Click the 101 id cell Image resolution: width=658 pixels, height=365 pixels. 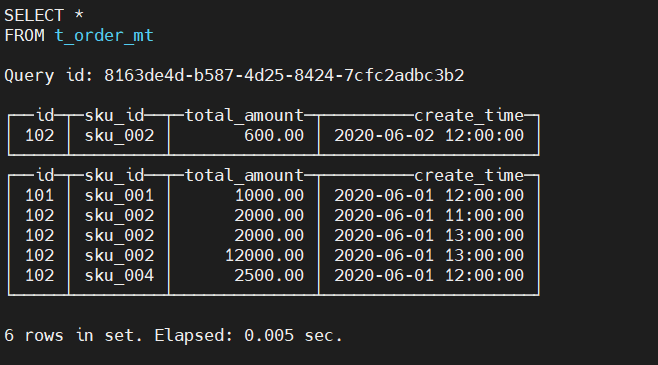tap(40, 196)
